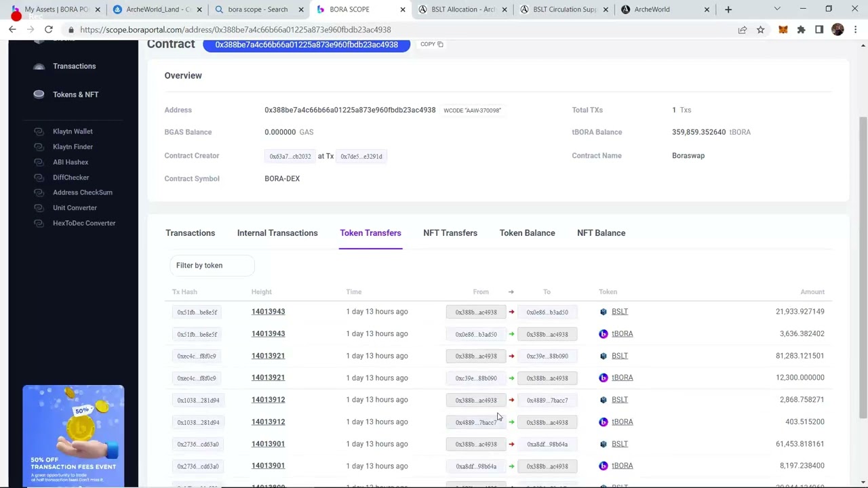
Task: Open the MetaMask fox extension
Action: [783, 30]
